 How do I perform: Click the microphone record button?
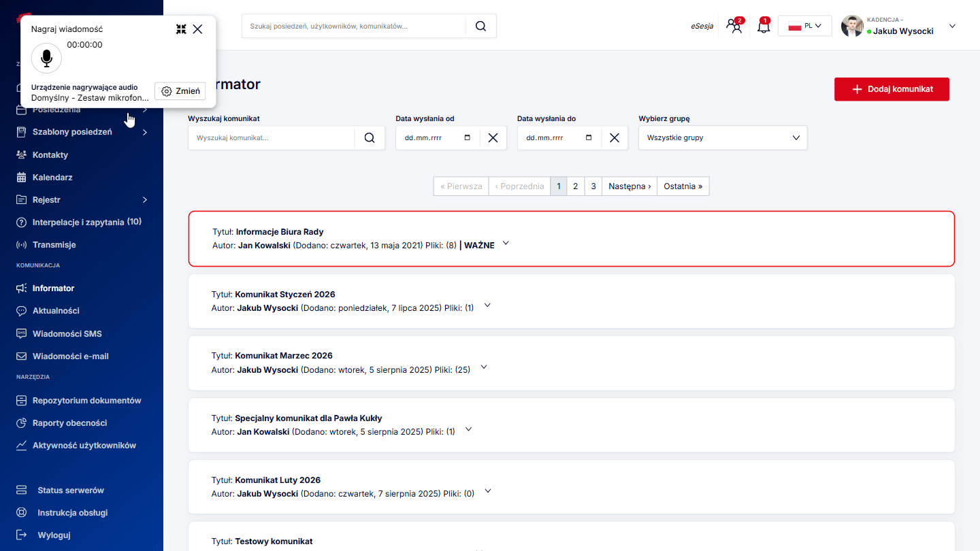click(x=46, y=59)
